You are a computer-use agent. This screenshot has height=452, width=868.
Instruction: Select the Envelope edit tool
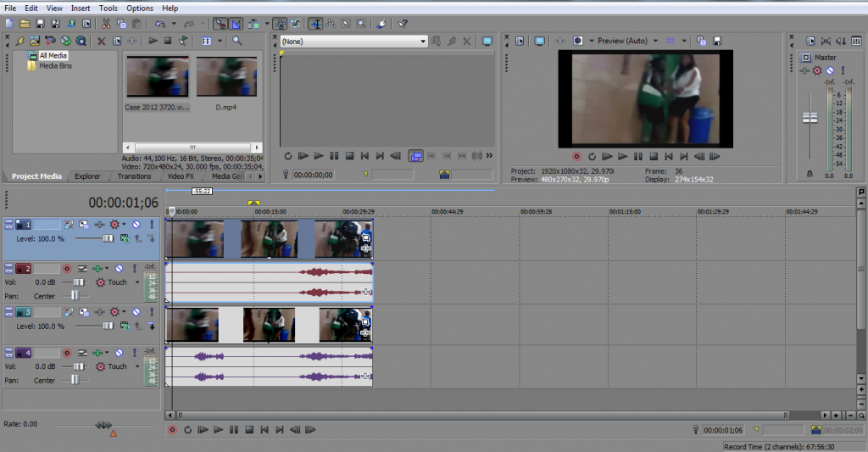(331, 24)
